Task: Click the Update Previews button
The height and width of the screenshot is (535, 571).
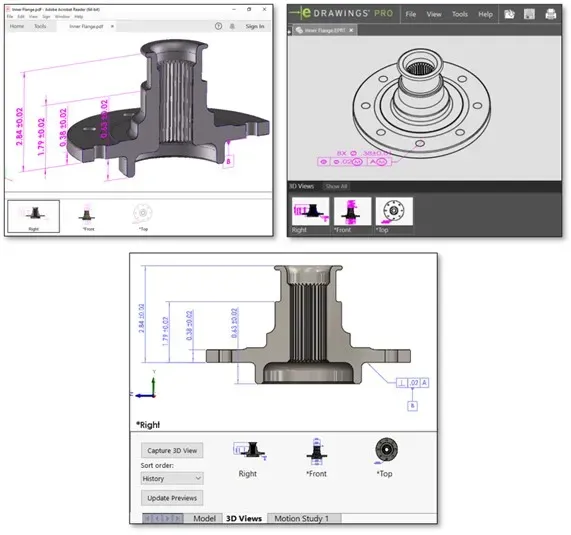Action: (x=172, y=498)
